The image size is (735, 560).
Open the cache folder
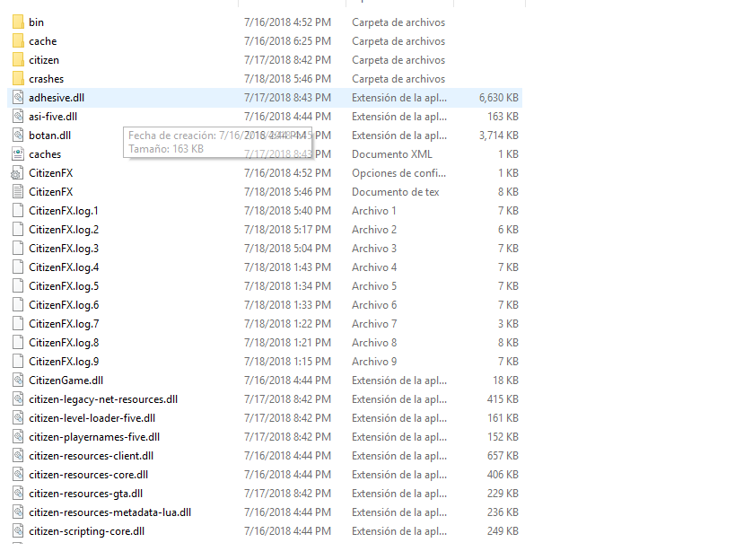39,40
